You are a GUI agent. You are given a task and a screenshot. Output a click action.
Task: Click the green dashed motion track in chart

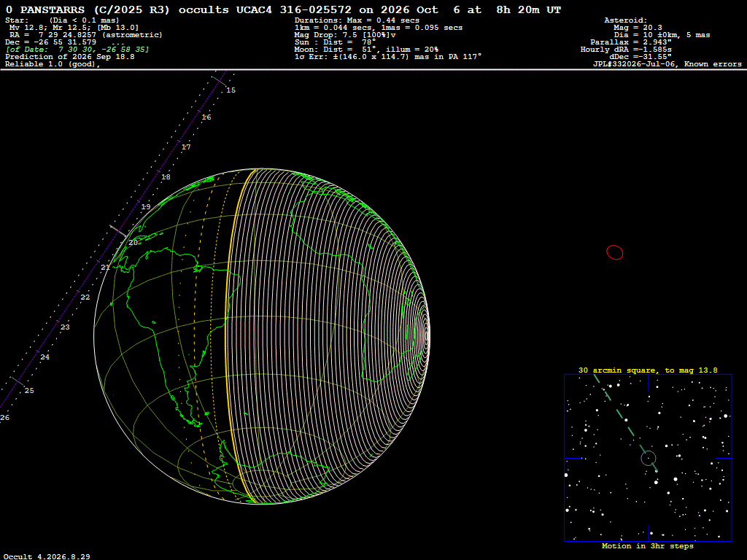[625, 423]
